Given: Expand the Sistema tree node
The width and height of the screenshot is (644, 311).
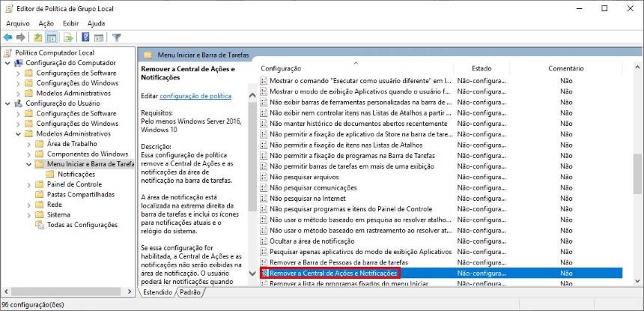Looking at the screenshot, I should (28, 215).
